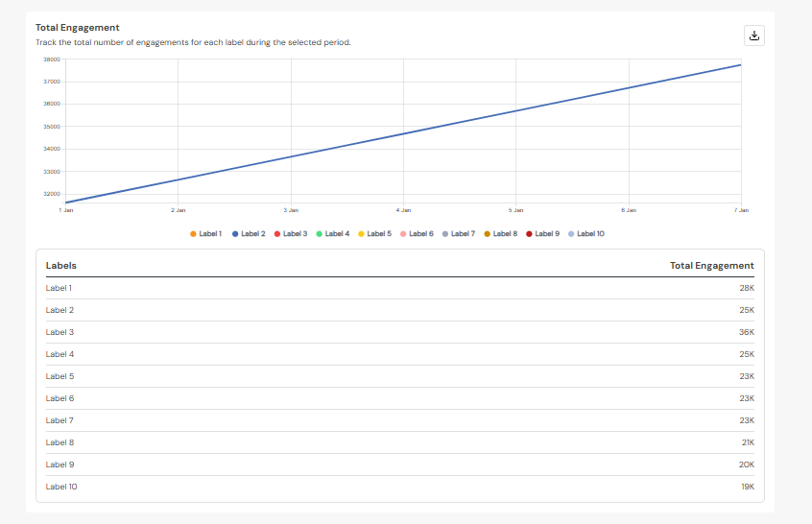Toggle Label 10 series in legend
Screen dimensions: 812x524
click(586, 234)
